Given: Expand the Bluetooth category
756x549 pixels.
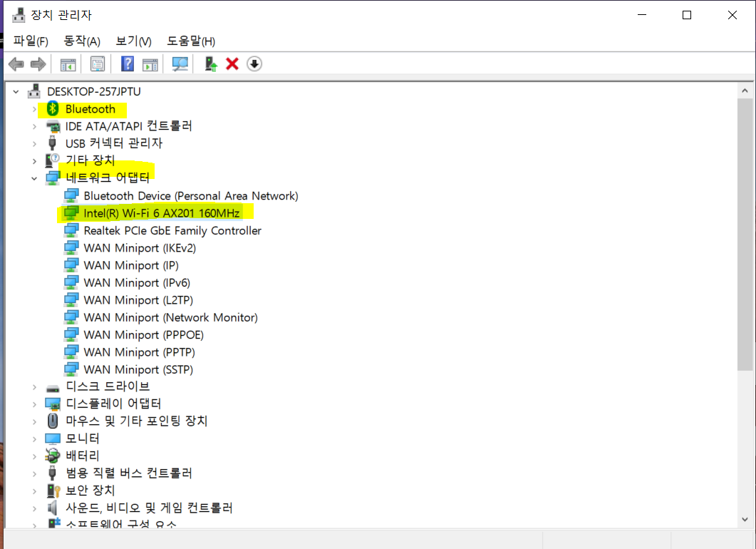Looking at the screenshot, I should point(34,110).
